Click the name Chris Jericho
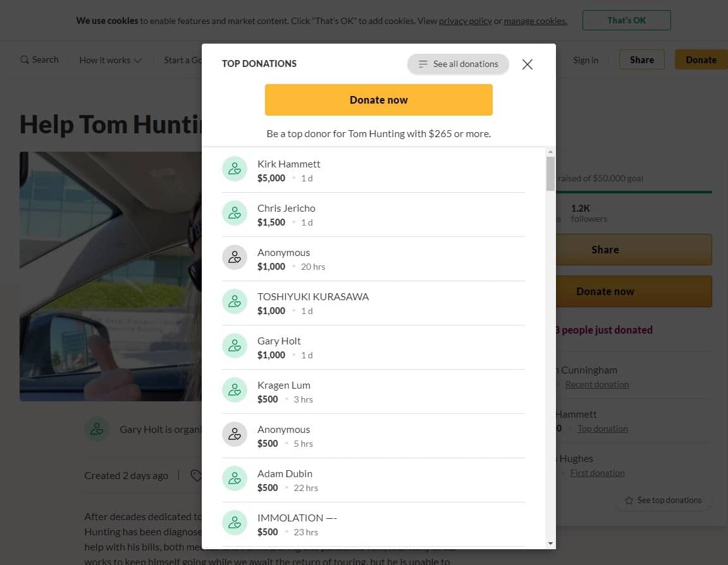The width and height of the screenshot is (728, 565). [x=286, y=209]
